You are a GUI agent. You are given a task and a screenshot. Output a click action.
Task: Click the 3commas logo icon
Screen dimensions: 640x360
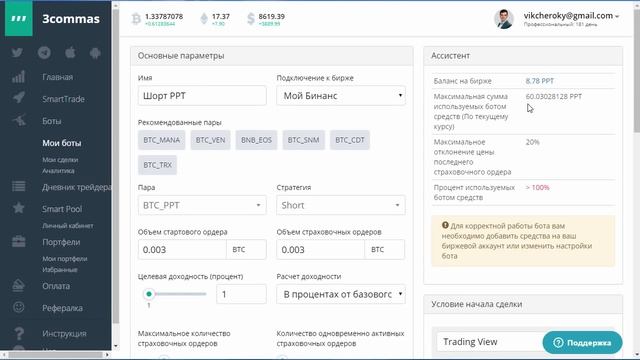18,18
